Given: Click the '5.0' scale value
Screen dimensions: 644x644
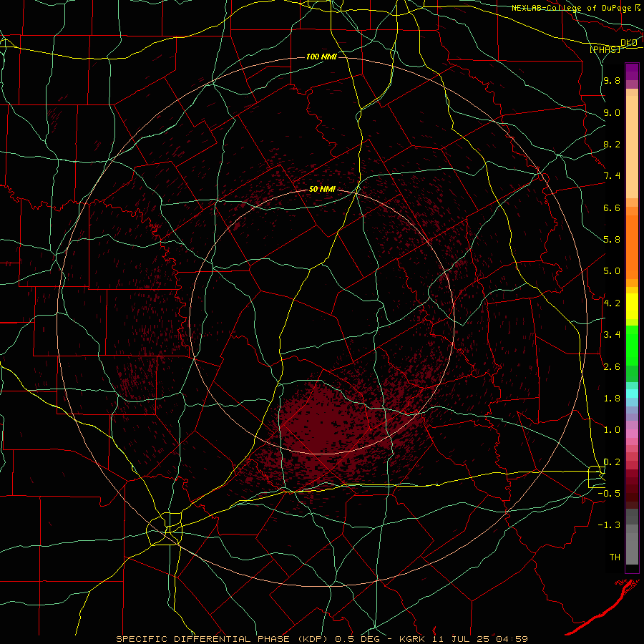Looking at the screenshot, I should click(612, 271).
